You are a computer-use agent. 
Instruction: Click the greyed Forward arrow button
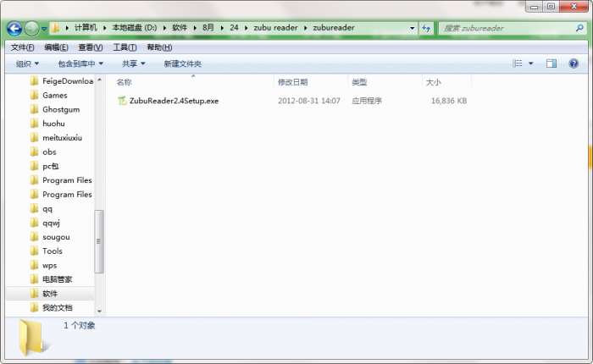[x=32, y=28]
